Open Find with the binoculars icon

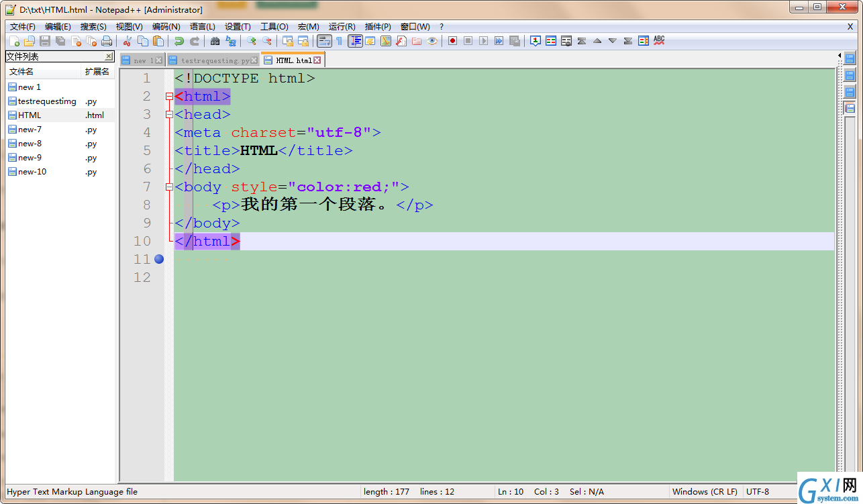[215, 41]
